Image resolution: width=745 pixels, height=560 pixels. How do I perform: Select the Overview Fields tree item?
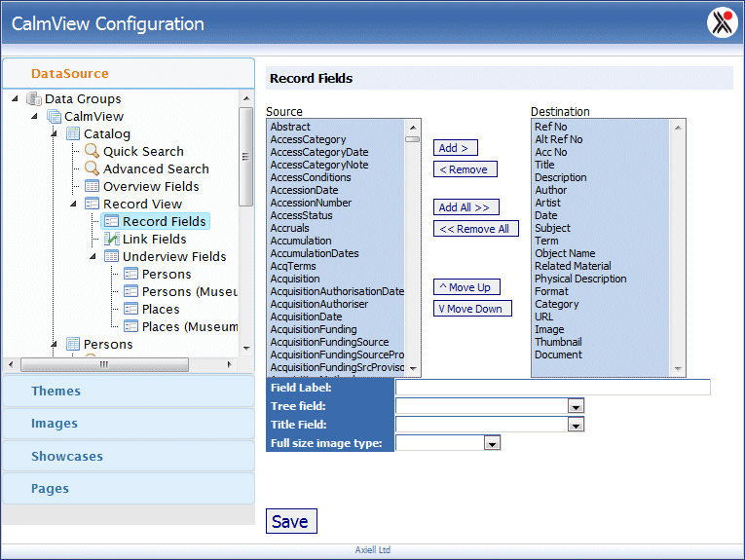pyautogui.click(x=151, y=186)
